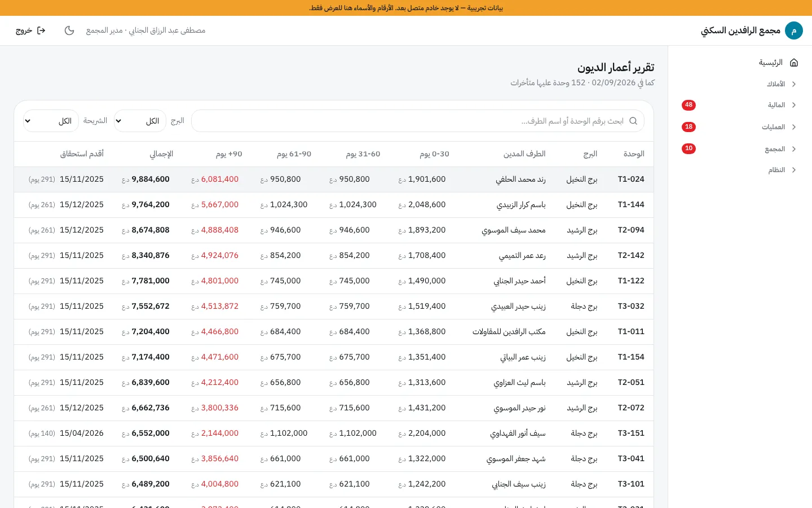Toggle dark mode moon icon
Image resolution: width=812 pixels, height=508 pixels.
(x=69, y=30)
